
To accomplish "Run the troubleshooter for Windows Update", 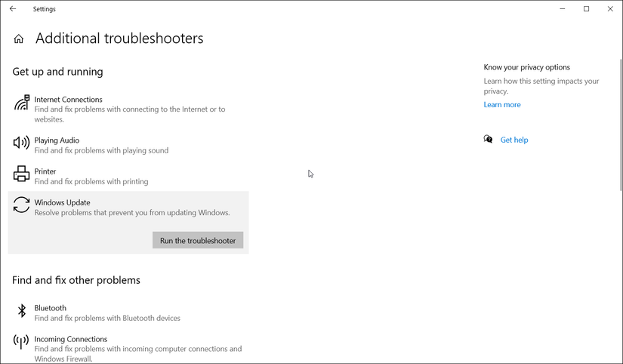I will [x=198, y=240].
